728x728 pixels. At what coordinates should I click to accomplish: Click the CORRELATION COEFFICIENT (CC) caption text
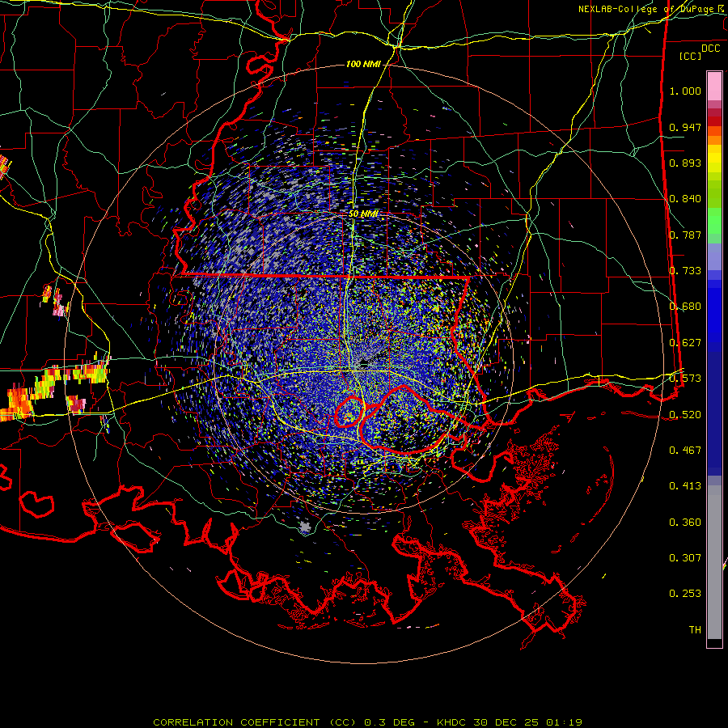click(255, 722)
